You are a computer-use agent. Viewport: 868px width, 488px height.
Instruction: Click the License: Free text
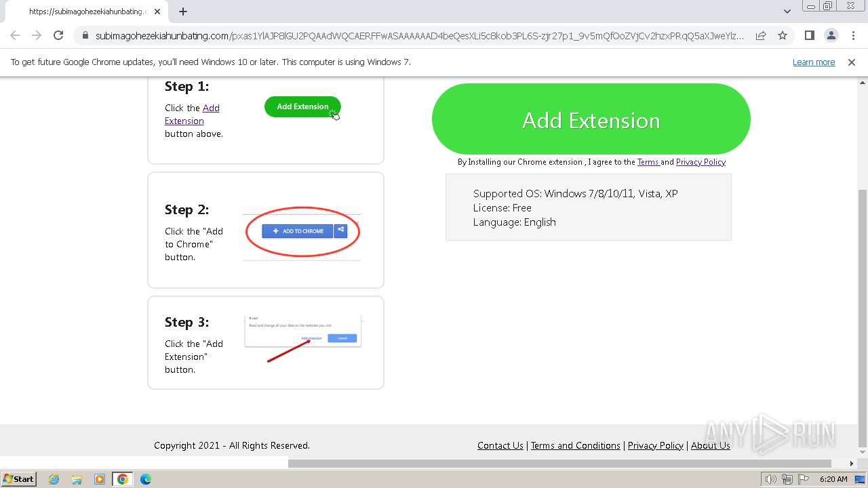click(x=502, y=208)
